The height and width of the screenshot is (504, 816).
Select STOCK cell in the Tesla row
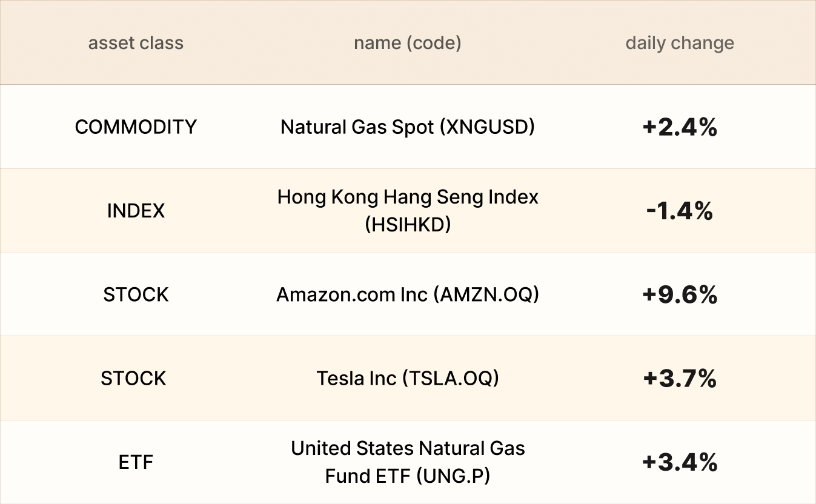(x=133, y=379)
